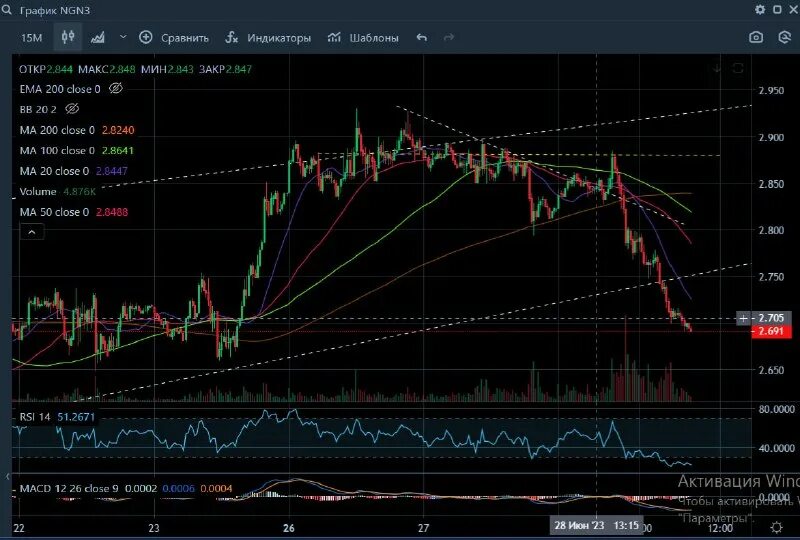
Task: Click the icon right of the camera
Action: [x=785, y=37]
